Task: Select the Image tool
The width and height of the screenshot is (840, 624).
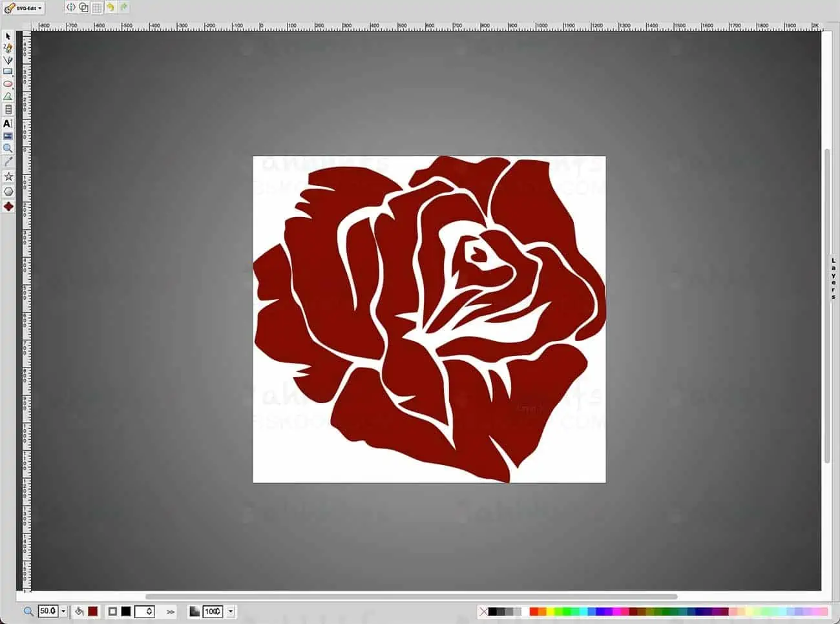Action: tap(8, 136)
